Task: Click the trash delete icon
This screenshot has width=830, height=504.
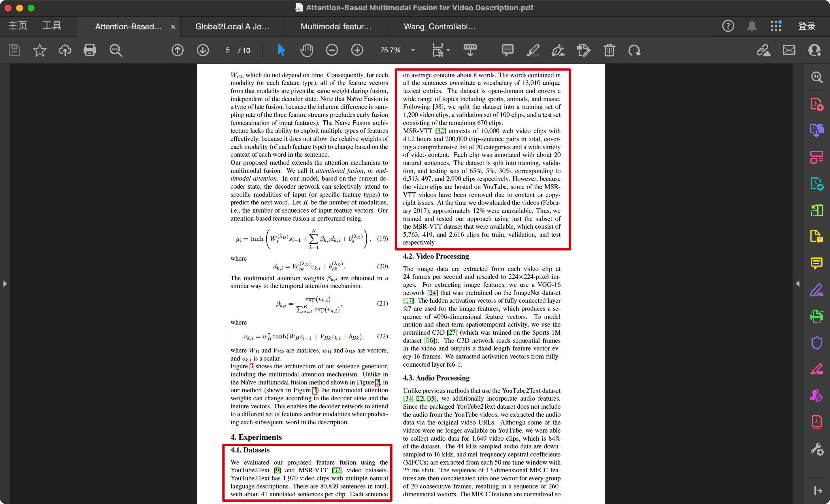Action: pos(609,50)
